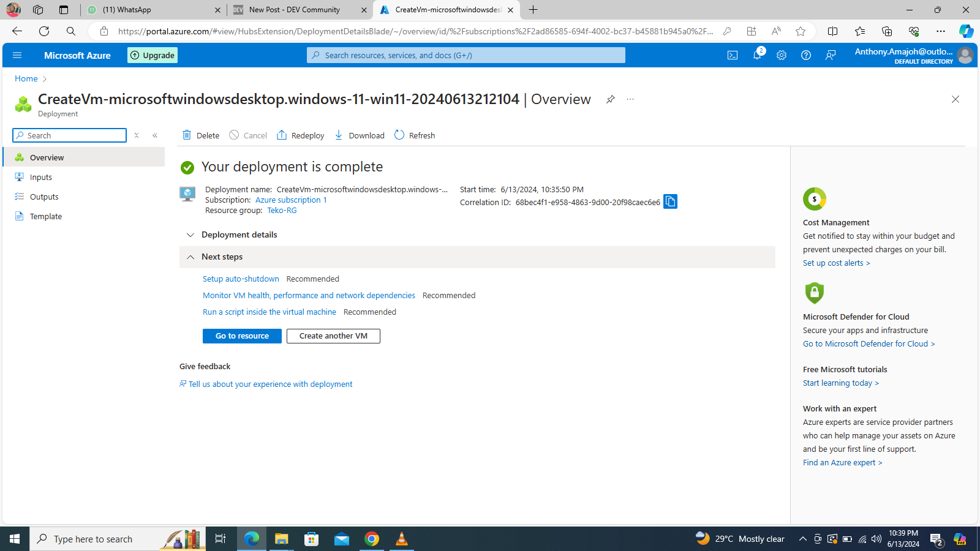Viewport: 980px width, 551px height.
Task: Switch to the WhatsApp browser tab
Action: click(153, 10)
